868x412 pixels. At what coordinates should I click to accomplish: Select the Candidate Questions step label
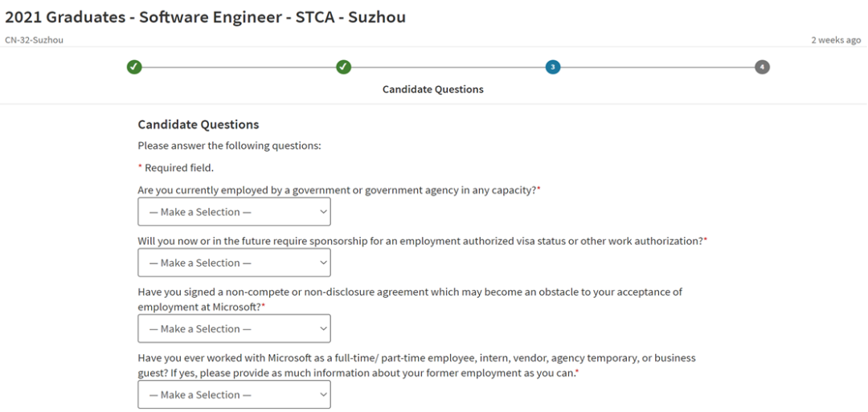point(432,89)
